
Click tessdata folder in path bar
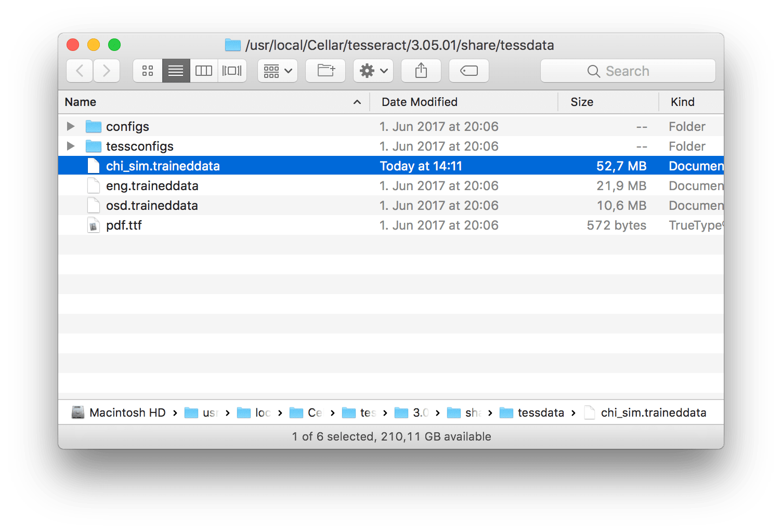pyautogui.click(x=540, y=413)
